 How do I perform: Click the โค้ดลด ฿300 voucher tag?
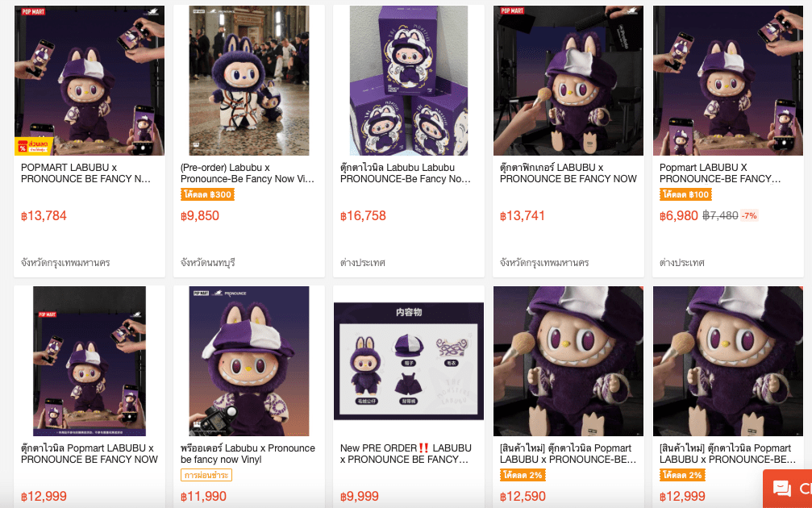point(208,195)
